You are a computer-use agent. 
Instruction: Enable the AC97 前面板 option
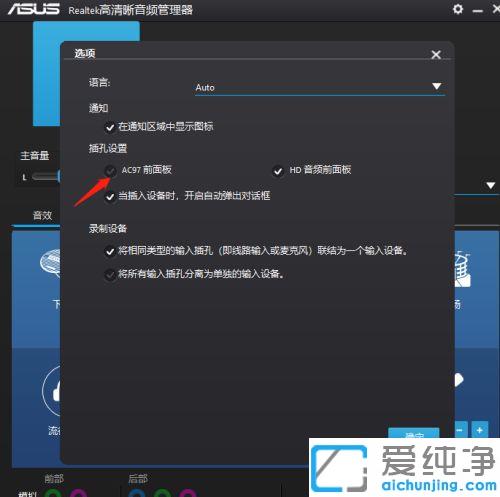(x=110, y=171)
